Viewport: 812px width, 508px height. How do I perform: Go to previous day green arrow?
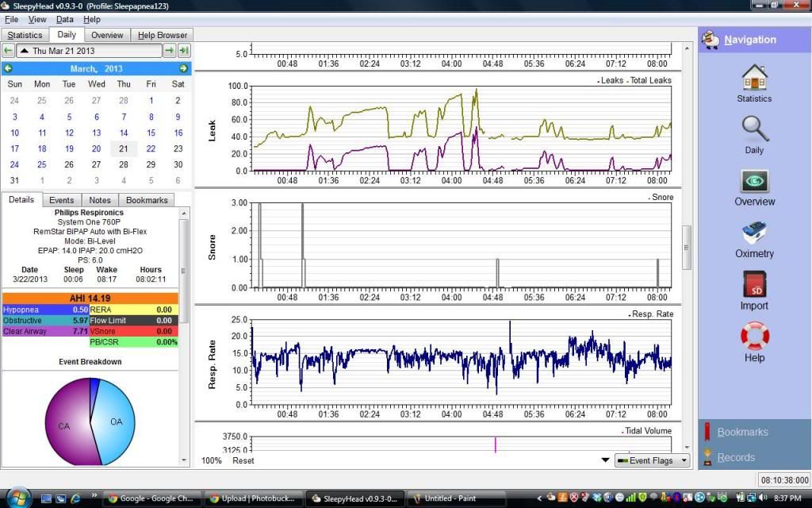8,51
